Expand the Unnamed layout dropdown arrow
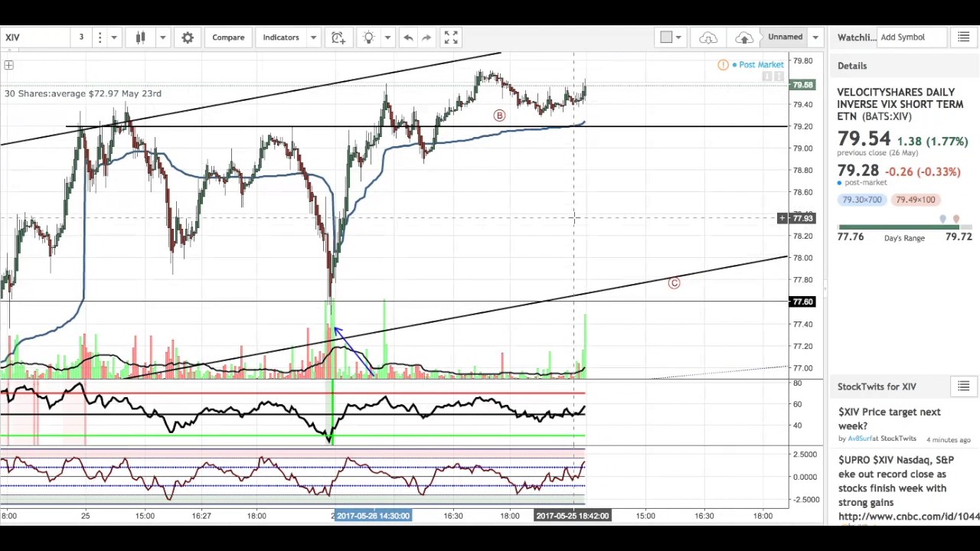Image resolution: width=980 pixels, height=551 pixels. point(815,37)
